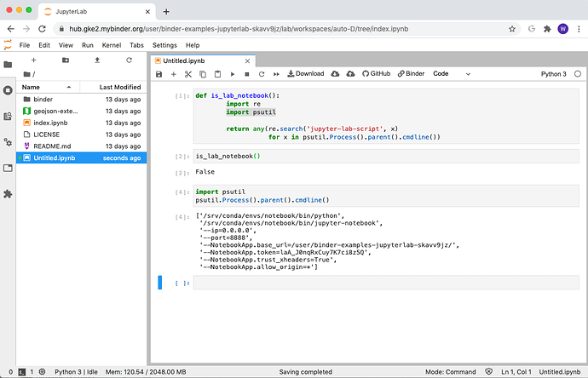
Task: Click the Download button
Action: tap(306, 74)
